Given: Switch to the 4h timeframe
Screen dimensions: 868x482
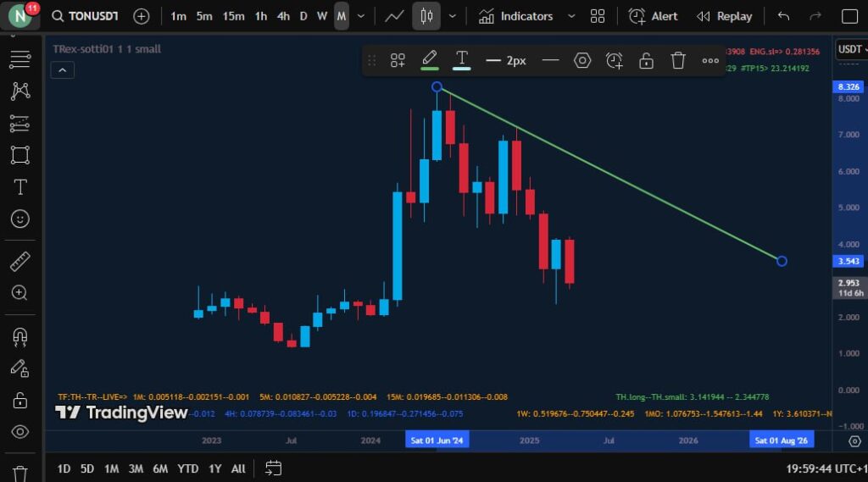Looking at the screenshot, I should pos(283,16).
